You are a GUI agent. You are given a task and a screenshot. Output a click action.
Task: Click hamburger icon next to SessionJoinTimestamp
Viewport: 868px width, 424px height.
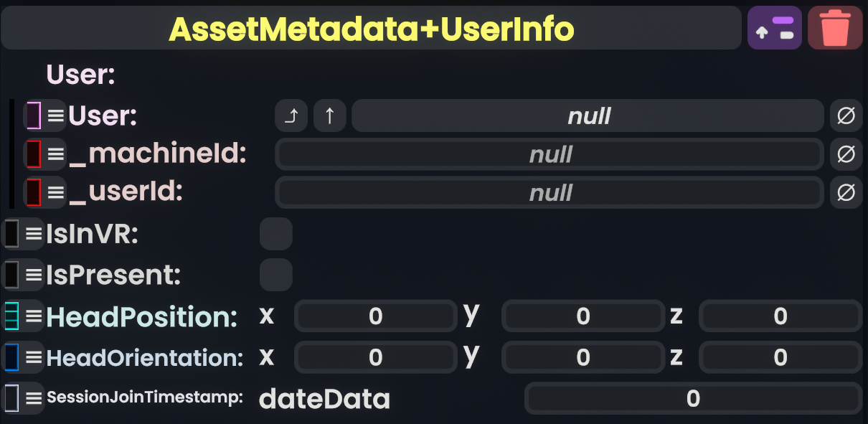[34, 398]
